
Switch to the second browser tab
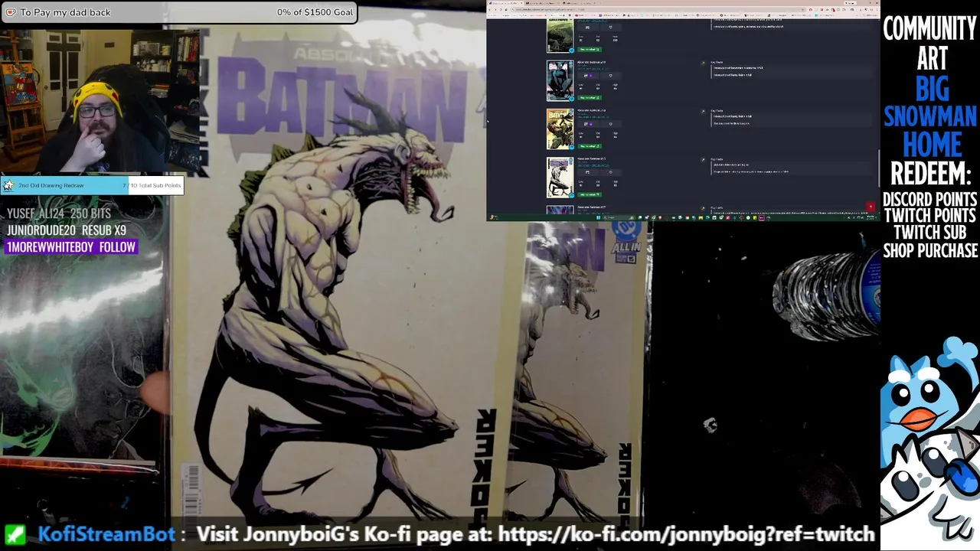click(x=543, y=3)
